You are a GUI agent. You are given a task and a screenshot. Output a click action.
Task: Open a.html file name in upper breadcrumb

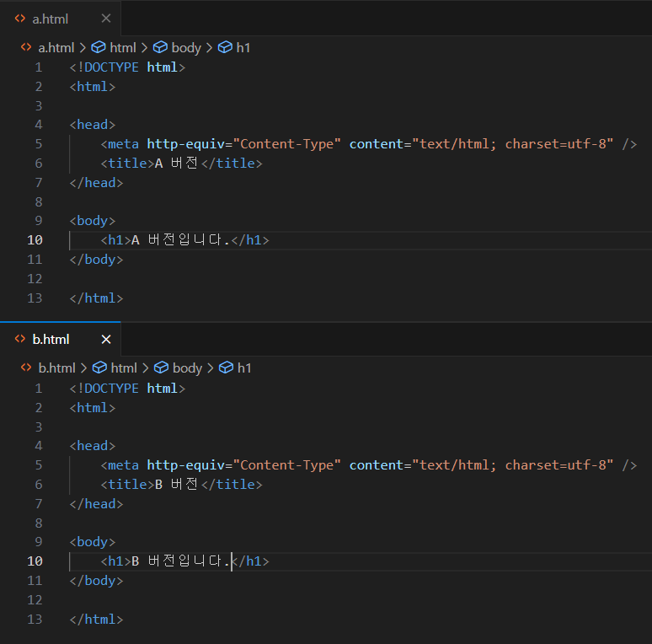pos(56,48)
